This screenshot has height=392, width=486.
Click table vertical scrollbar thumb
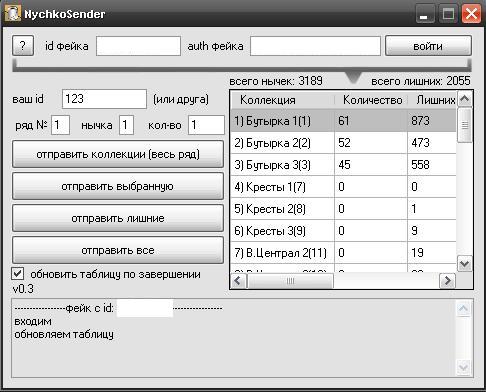[x=465, y=125]
